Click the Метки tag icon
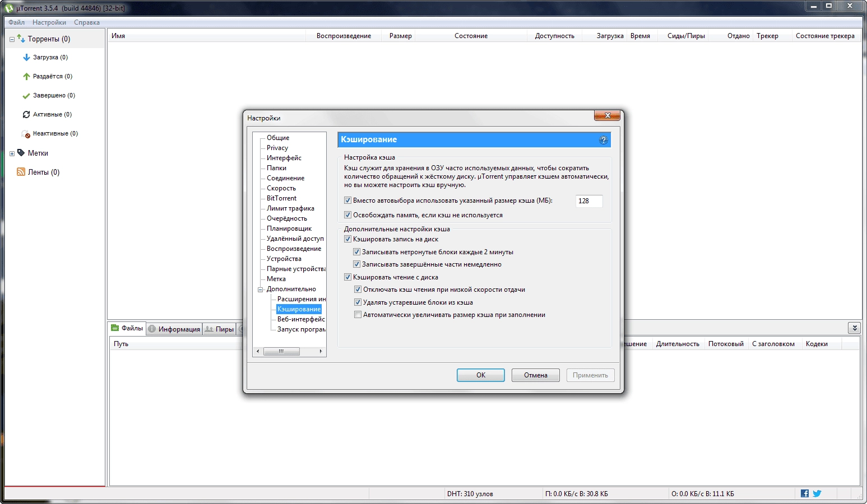This screenshot has height=504, width=867. [21, 152]
